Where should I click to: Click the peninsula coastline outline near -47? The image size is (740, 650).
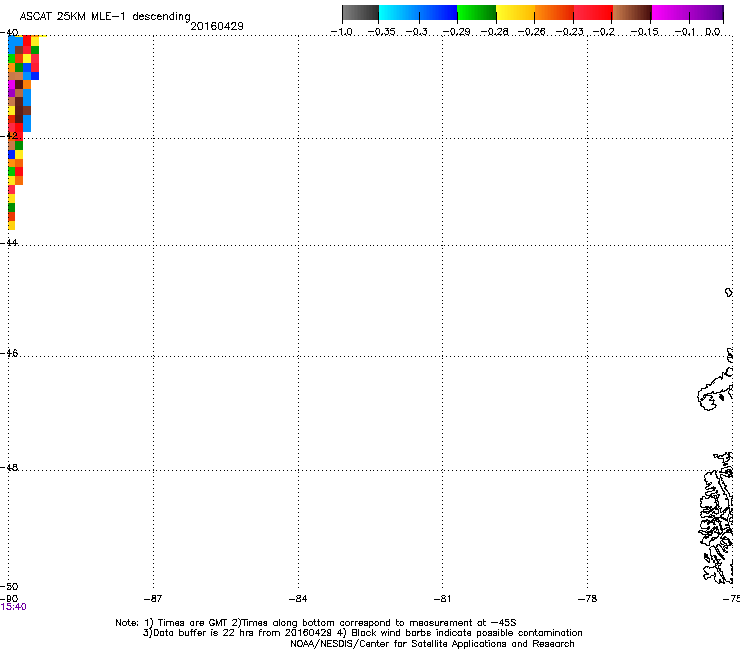pos(715,389)
